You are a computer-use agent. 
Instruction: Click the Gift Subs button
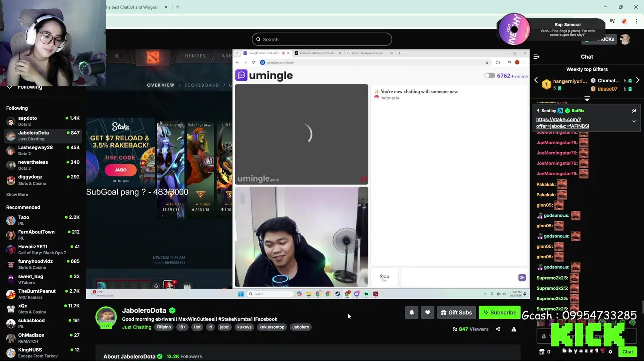pos(456,313)
